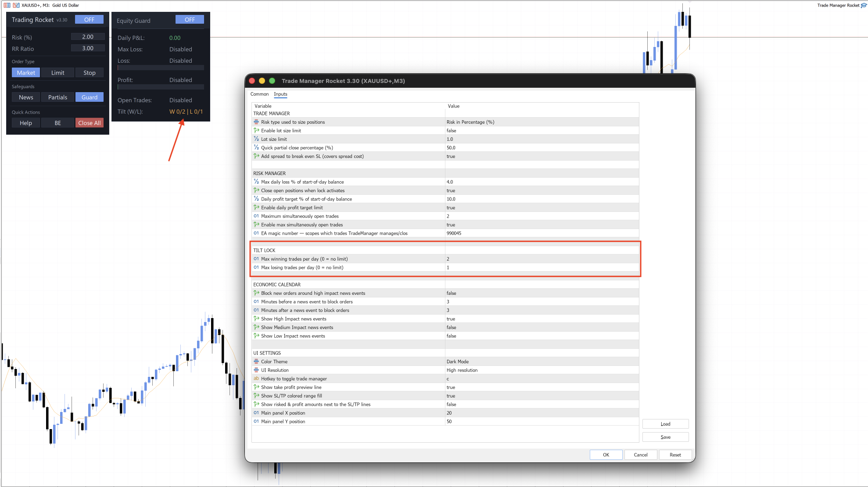Click the icon beside EA magic number
The image size is (868, 487).
click(x=256, y=233)
